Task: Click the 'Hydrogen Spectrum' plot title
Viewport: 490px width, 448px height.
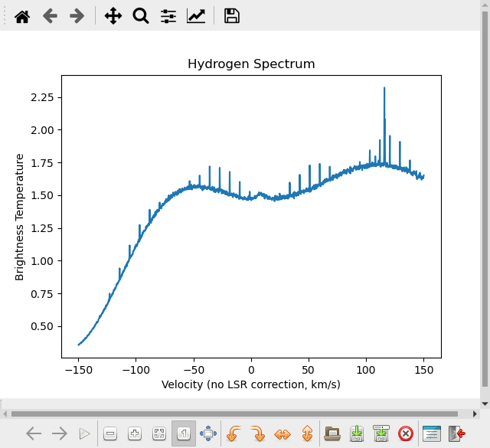Action: [x=251, y=64]
